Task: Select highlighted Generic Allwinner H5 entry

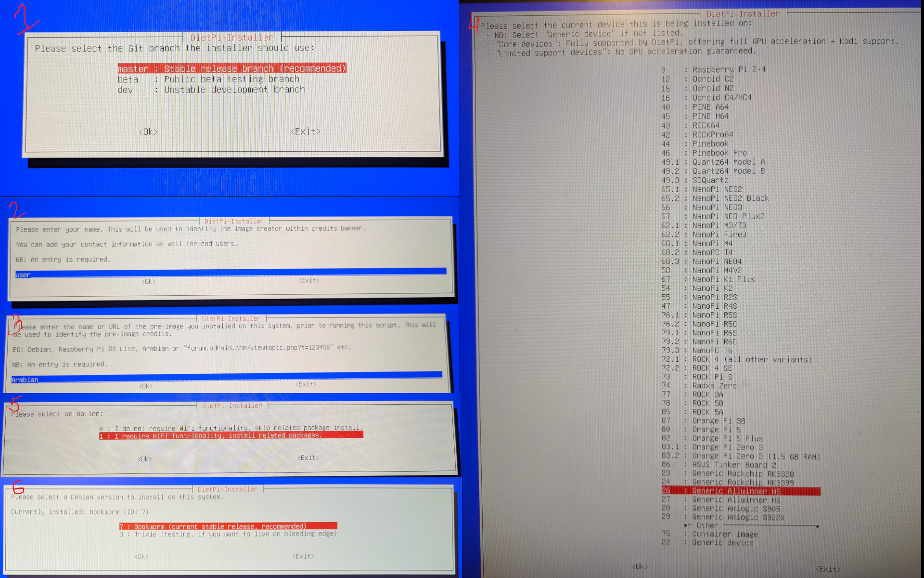Action: (741, 491)
